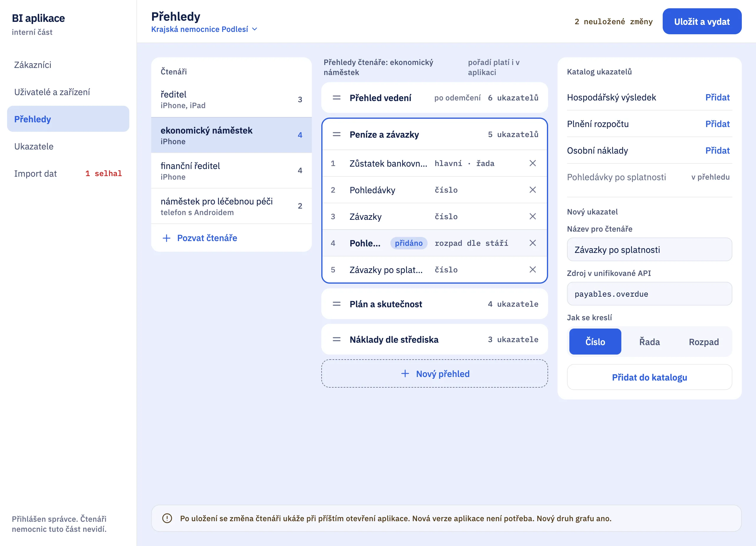Open Uživatelé a zařízení section

[x=68, y=92]
